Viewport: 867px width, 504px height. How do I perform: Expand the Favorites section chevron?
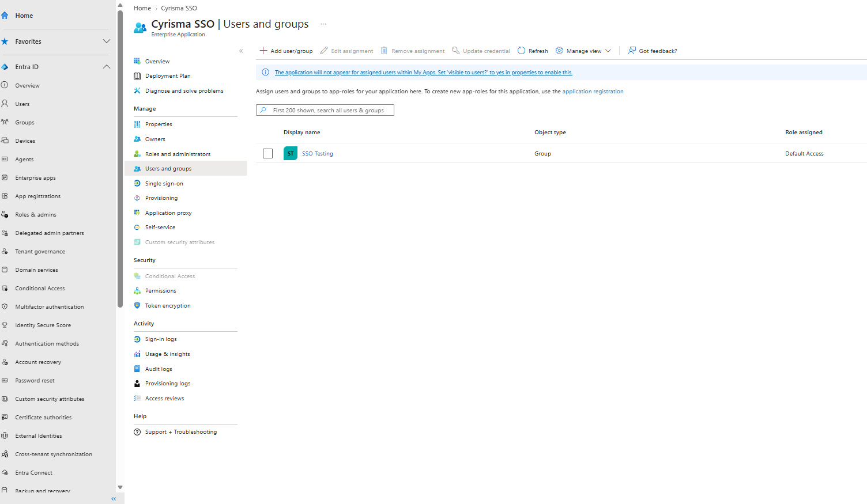click(x=107, y=41)
